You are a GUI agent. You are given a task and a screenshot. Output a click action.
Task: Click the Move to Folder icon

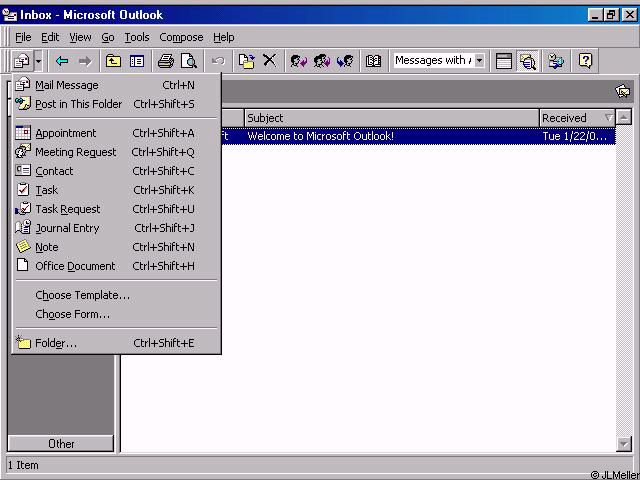[247, 62]
